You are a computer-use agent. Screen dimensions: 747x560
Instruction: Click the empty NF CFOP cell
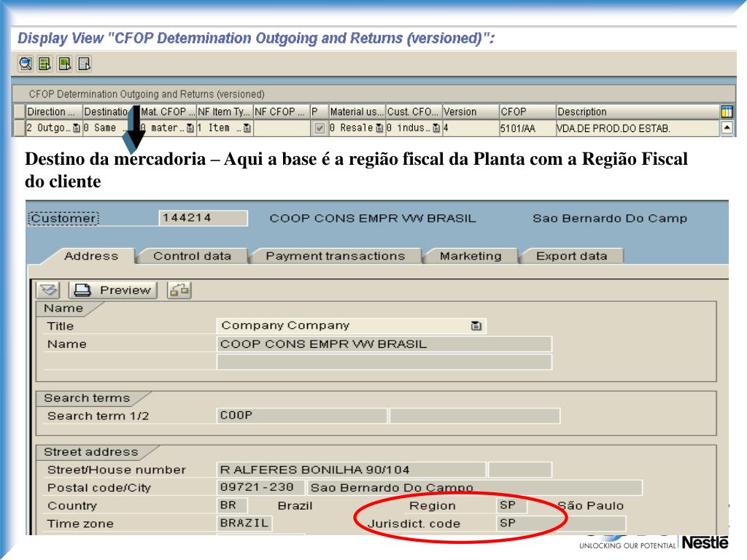pos(281,128)
